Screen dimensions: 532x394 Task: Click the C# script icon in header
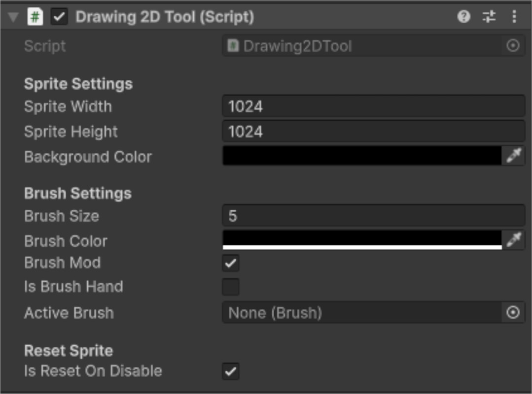click(35, 17)
